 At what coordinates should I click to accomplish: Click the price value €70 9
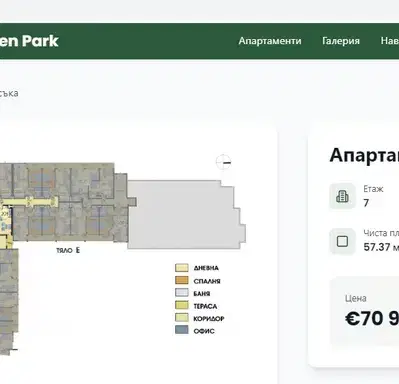click(372, 318)
